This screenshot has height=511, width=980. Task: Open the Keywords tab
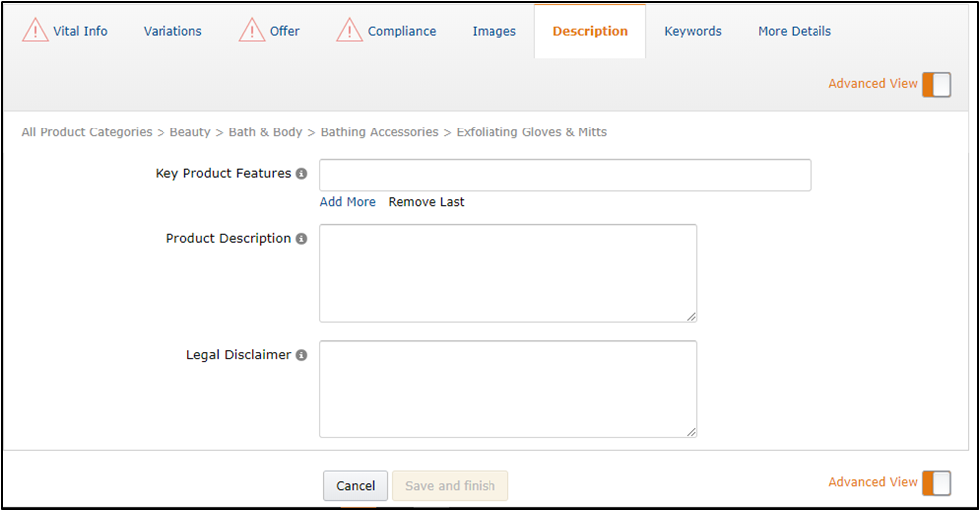(693, 31)
